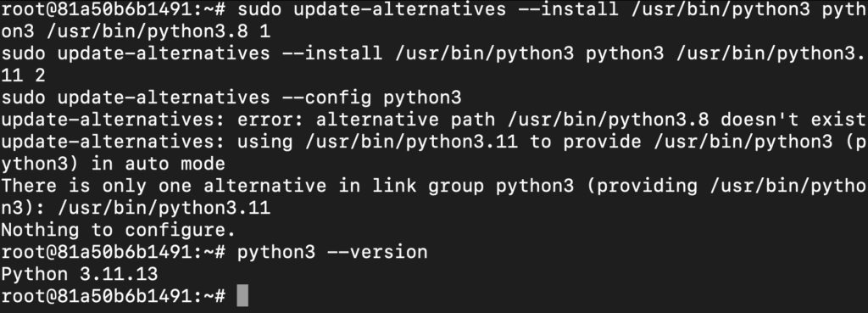Image resolution: width=868 pixels, height=313 pixels.
Task: Click the '--config' flag text
Action: (x=326, y=98)
